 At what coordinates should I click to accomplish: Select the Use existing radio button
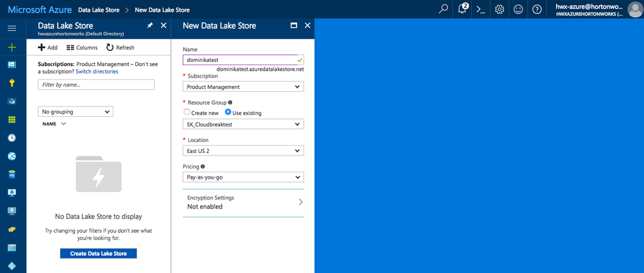click(x=228, y=112)
